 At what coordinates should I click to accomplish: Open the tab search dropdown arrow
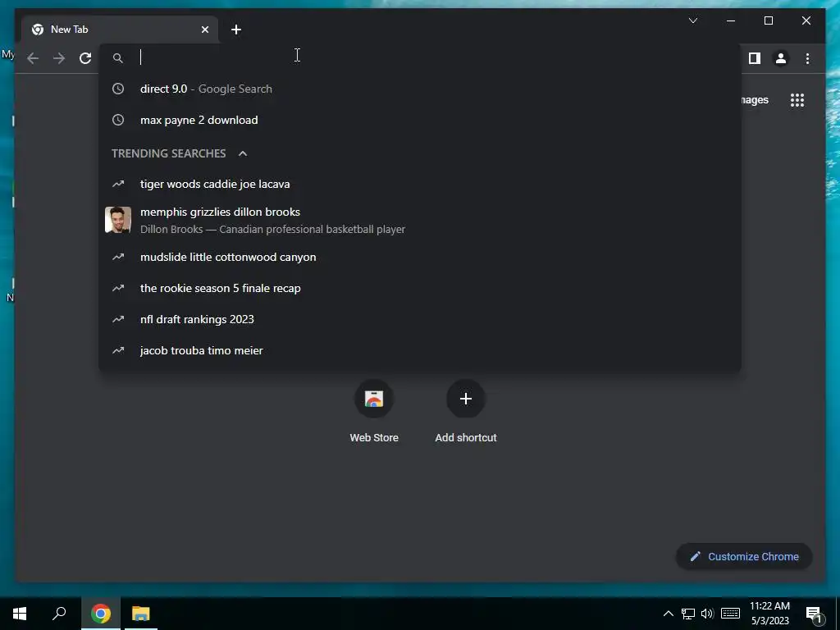coord(692,21)
